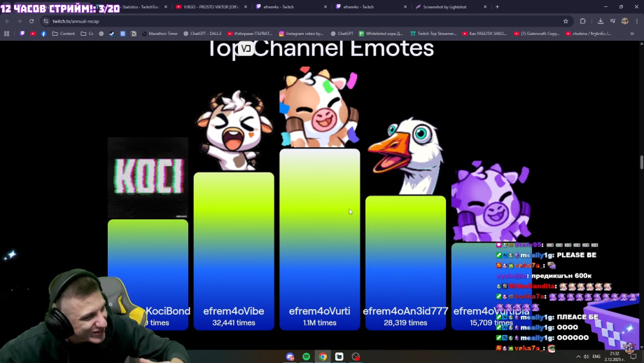Open the Marathon Timer bookmark
The height and width of the screenshot is (363, 644).
tap(160, 34)
